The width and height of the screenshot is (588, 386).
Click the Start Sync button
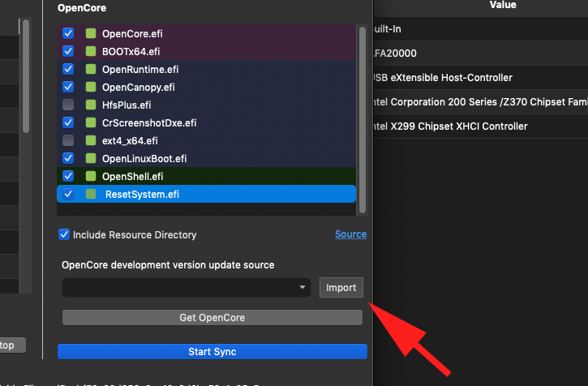[x=212, y=351]
